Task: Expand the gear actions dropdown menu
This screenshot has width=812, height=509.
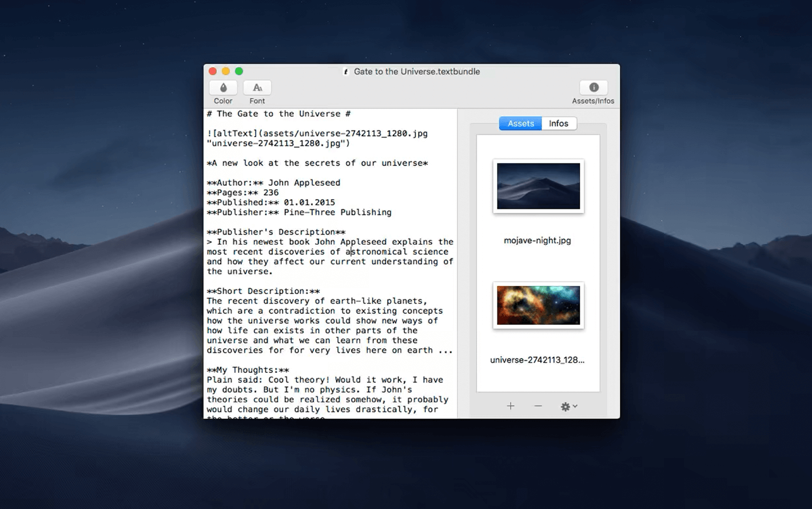Action: pos(568,406)
